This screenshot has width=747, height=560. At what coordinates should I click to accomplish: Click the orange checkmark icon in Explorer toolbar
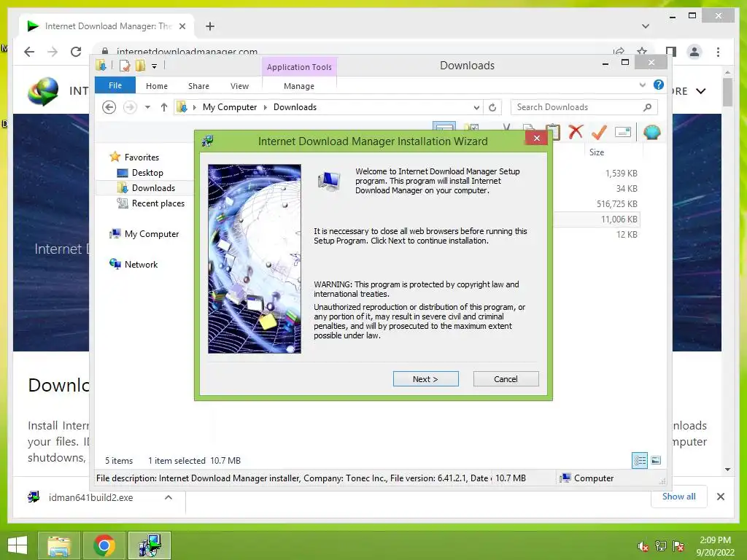coord(600,132)
